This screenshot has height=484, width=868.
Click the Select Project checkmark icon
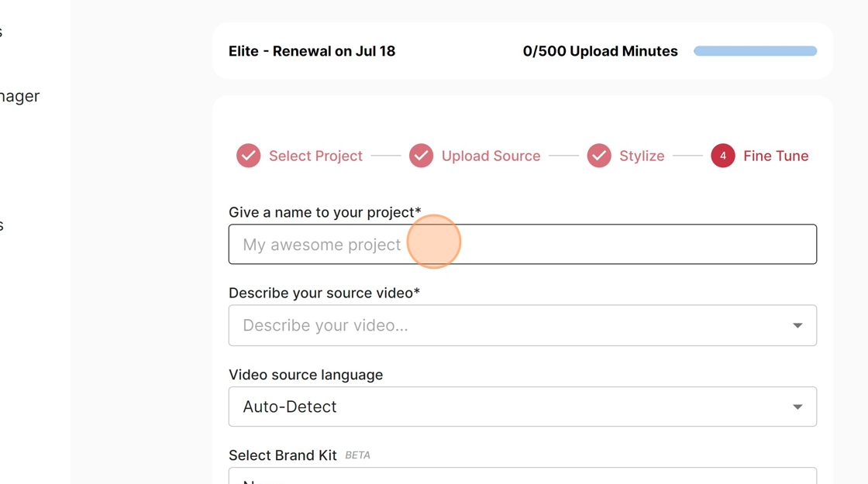tap(249, 156)
